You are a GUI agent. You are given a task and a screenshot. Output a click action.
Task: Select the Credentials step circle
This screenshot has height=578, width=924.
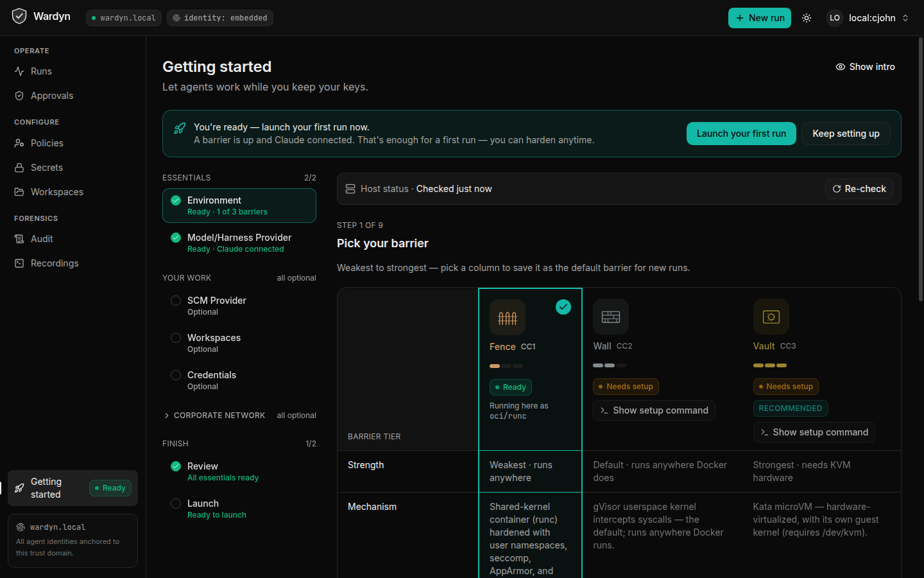point(176,375)
